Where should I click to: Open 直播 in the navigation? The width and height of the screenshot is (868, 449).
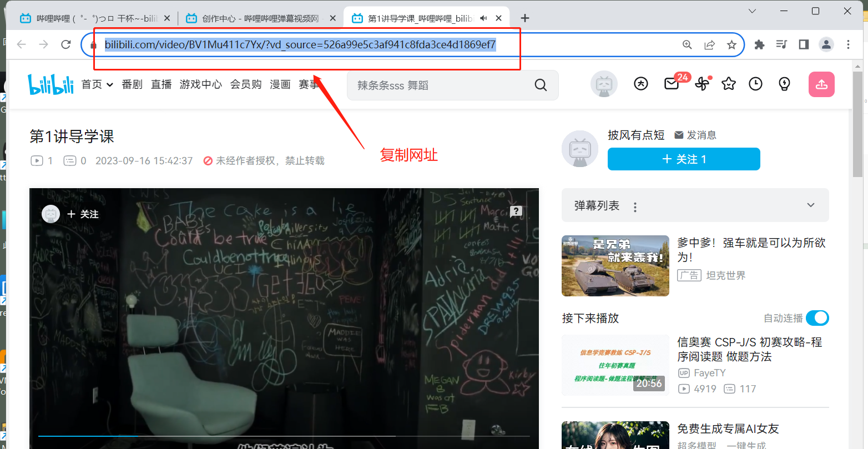[x=162, y=84]
